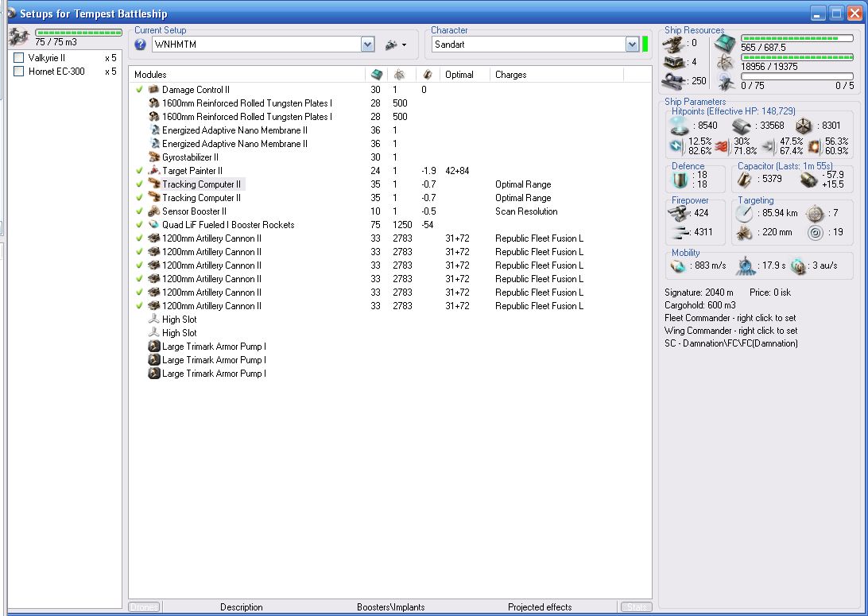Click the Capacitor Lasts 1m 55s label
The height and width of the screenshot is (616, 868).
(785, 166)
